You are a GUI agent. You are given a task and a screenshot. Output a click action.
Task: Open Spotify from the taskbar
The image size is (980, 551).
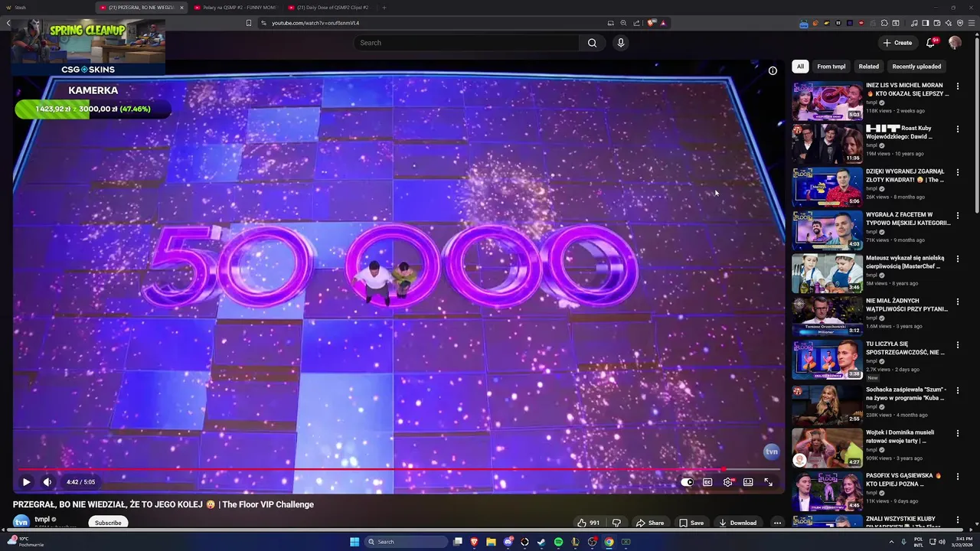(558, 542)
